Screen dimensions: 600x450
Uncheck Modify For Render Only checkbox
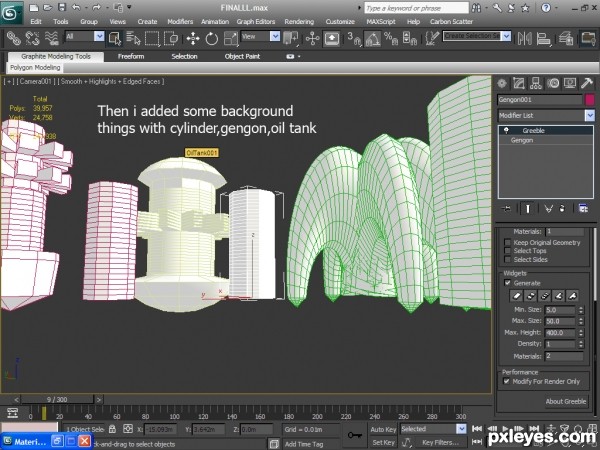click(506, 381)
